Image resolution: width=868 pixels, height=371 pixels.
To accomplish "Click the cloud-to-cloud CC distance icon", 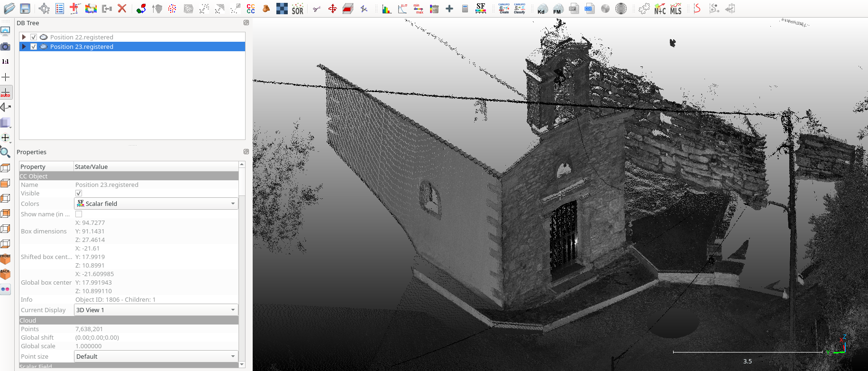I will click(251, 9).
